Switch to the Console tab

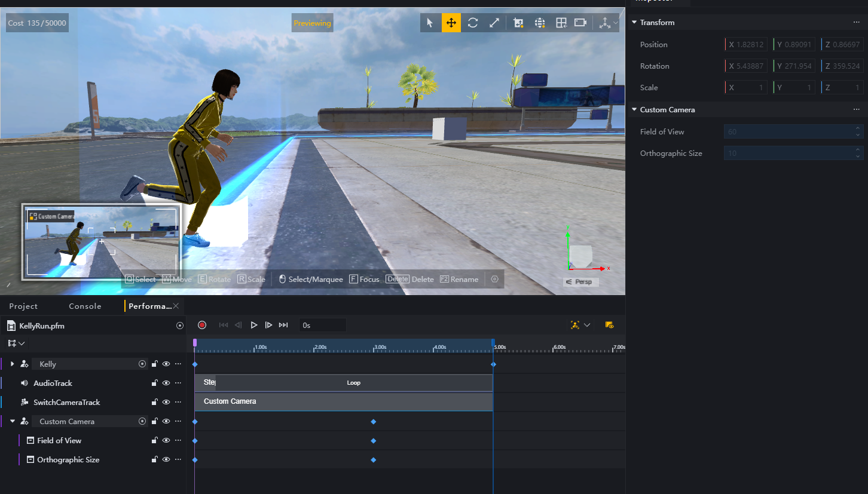85,306
